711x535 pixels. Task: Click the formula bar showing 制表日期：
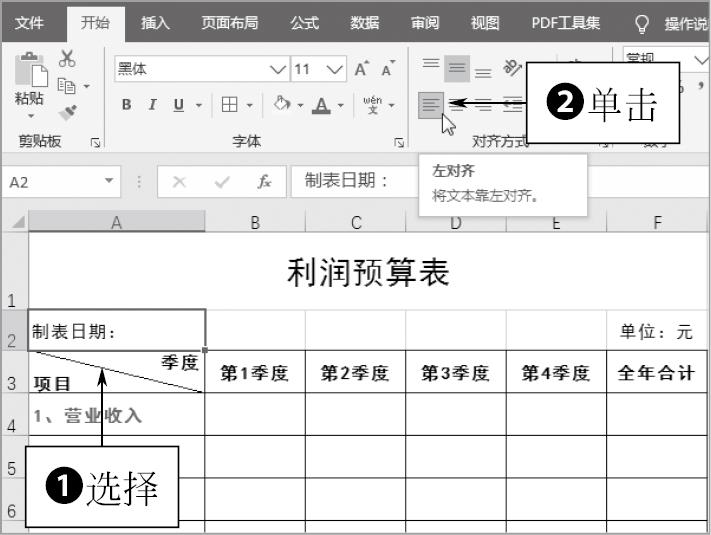[x=355, y=181]
